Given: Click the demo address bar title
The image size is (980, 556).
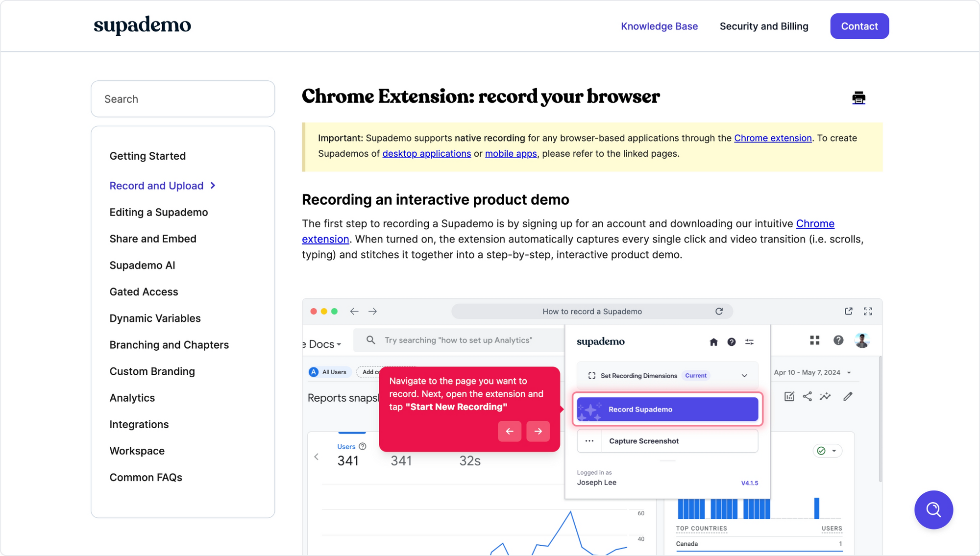Looking at the screenshot, I should (x=592, y=312).
